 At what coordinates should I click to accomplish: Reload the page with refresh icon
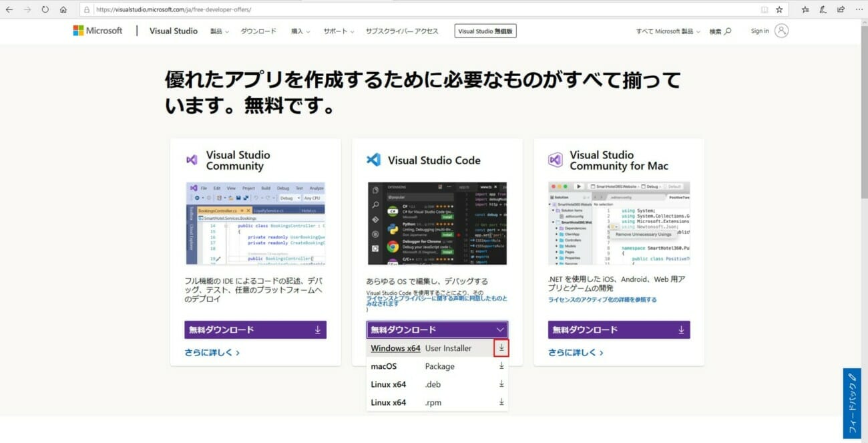[45, 10]
